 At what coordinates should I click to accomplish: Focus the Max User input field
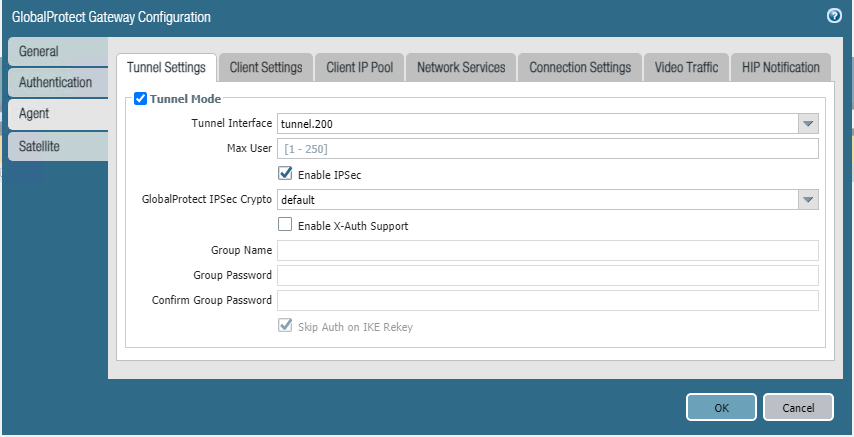click(x=547, y=149)
